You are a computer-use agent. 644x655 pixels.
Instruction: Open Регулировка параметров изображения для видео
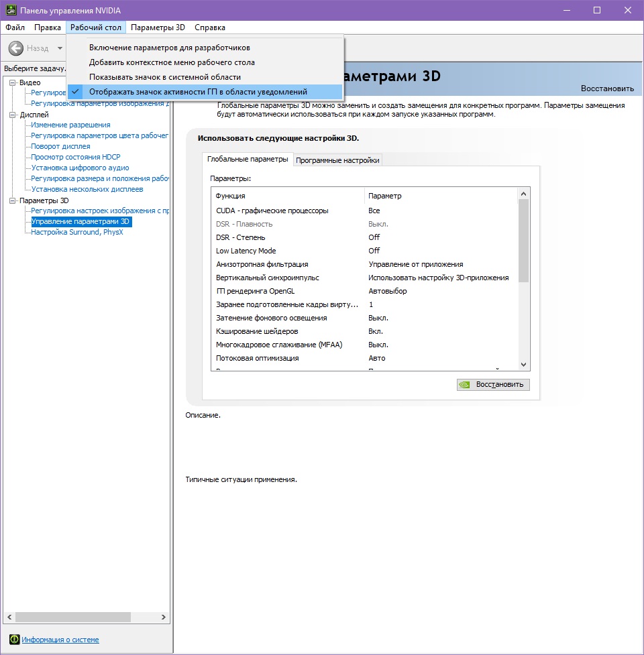pos(99,103)
